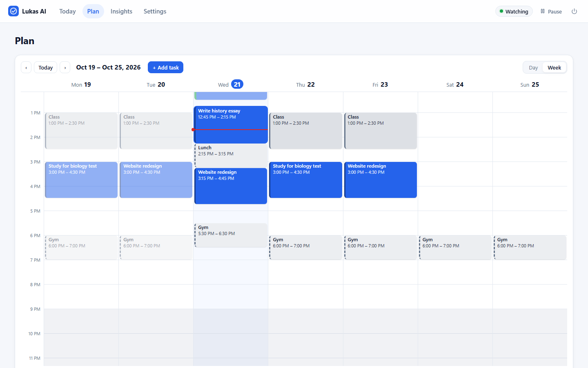The width and height of the screenshot is (588, 368).
Task: Click the Wed 21 day header
Action: (231, 84)
